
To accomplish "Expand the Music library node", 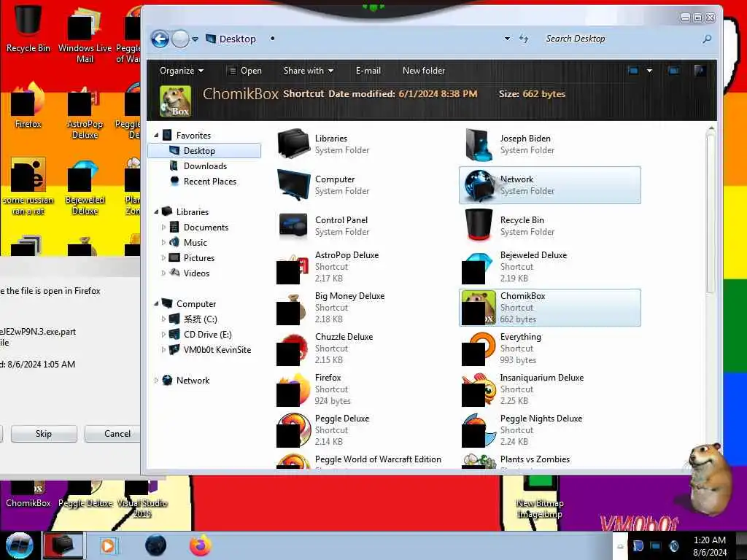I will tap(163, 242).
